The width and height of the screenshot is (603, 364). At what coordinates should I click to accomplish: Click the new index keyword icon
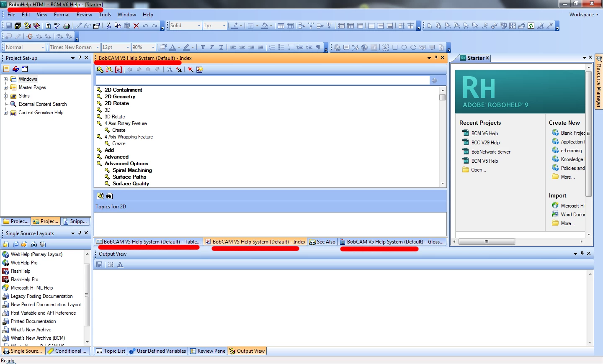tap(100, 69)
